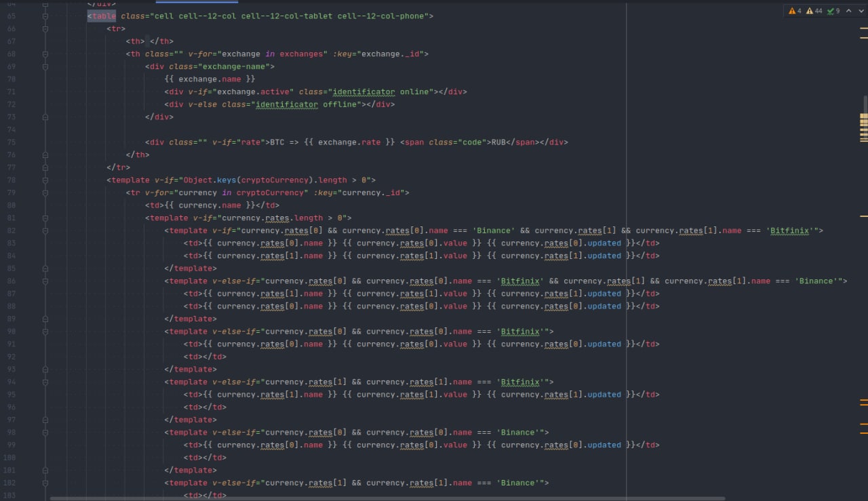Click the fold end marker on line 101
This screenshot has width=868, height=501.
click(45, 470)
